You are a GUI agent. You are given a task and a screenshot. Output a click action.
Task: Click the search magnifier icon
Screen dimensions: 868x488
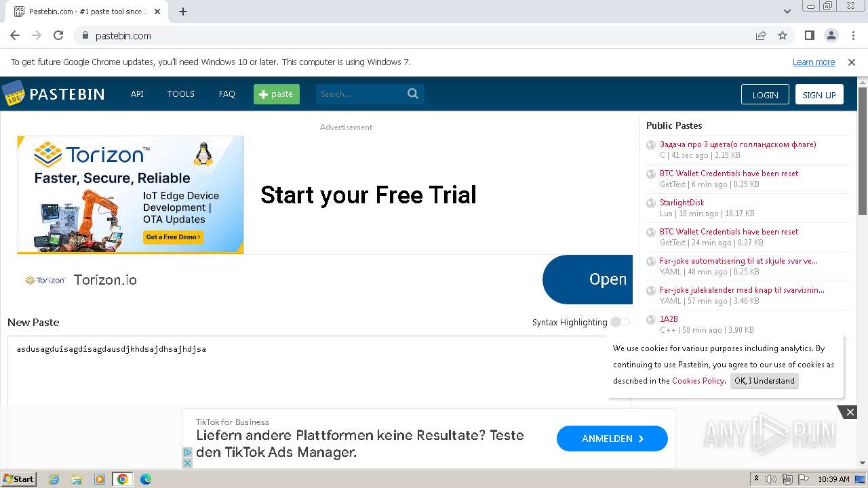413,94
